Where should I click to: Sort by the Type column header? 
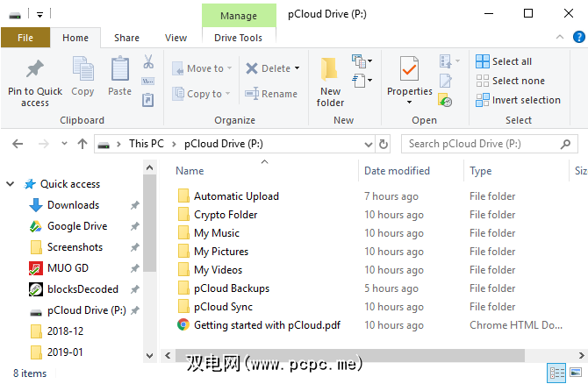[x=481, y=171]
